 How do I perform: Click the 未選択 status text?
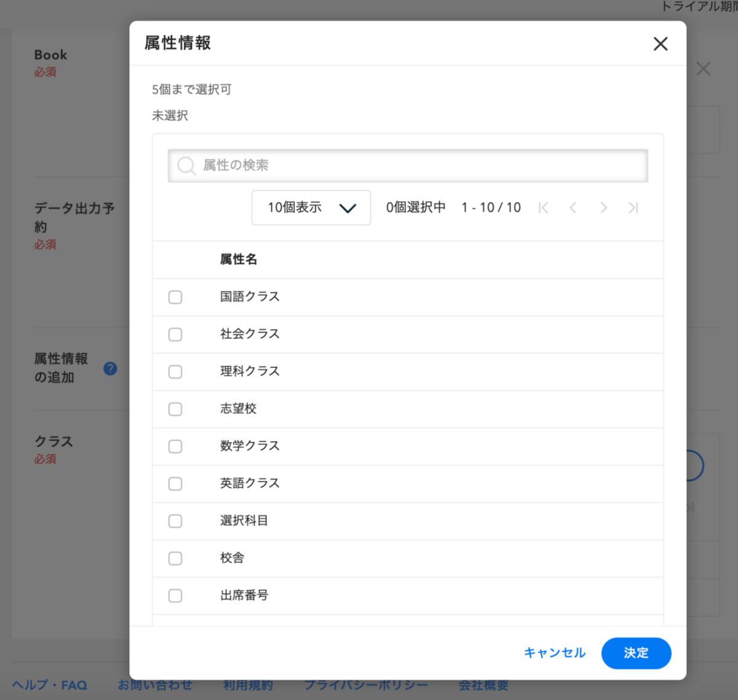170,116
